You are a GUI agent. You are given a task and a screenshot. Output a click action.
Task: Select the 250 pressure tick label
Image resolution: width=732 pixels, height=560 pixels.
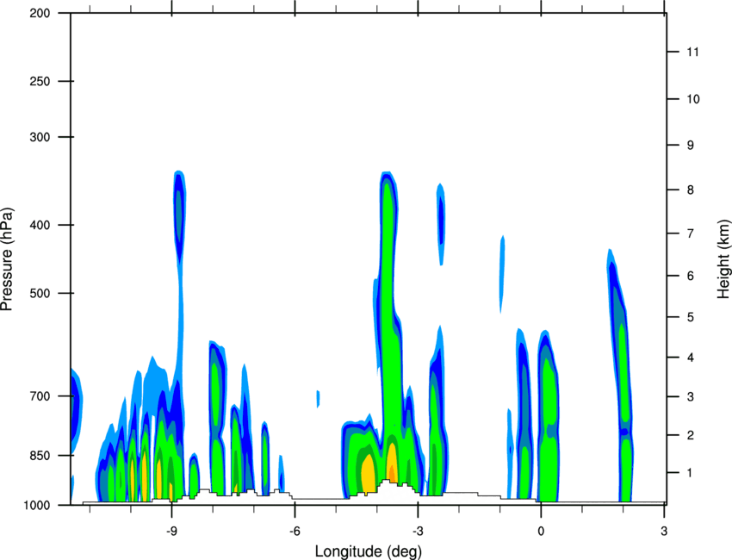point(40,81)
